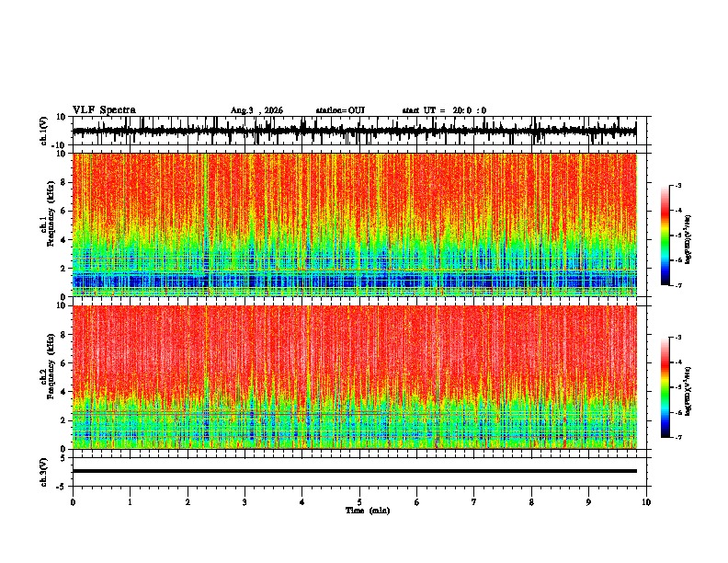Click the "ch.1(V)" waveform axis label
Screen dimensions: 728x563
tap(44, 131)
